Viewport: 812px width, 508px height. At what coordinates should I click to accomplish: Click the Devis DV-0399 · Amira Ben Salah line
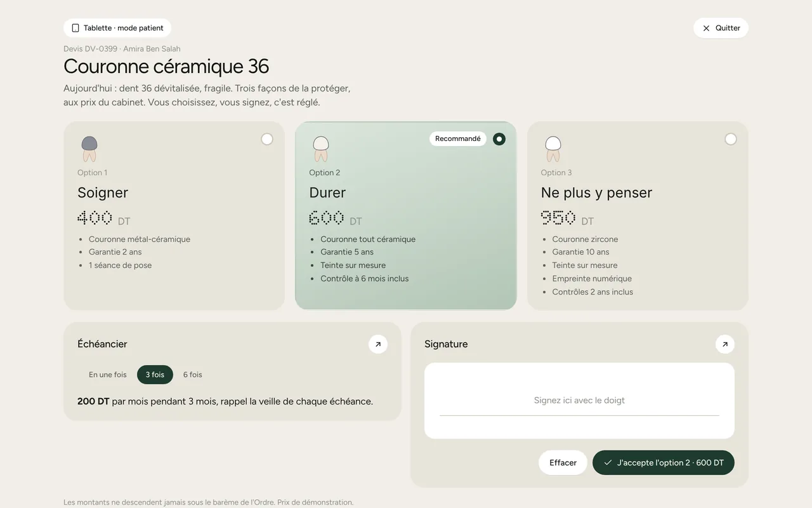pyautogui.click(x=122, y=49)
